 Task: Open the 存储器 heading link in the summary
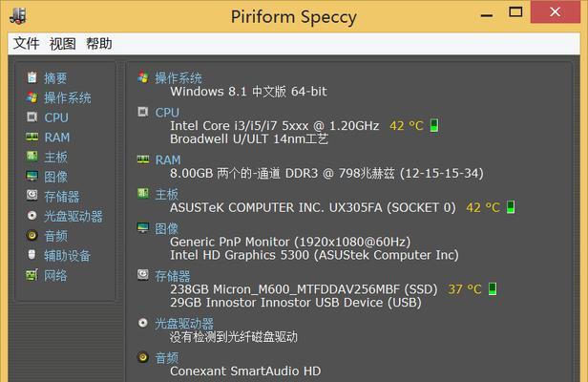point(173,276)
